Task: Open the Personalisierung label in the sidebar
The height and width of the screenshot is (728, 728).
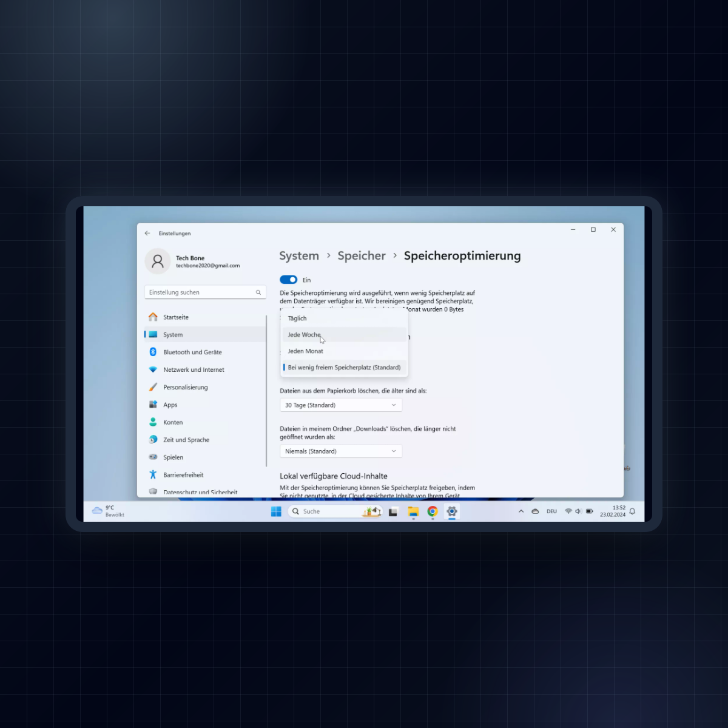Action: [185, 388]
